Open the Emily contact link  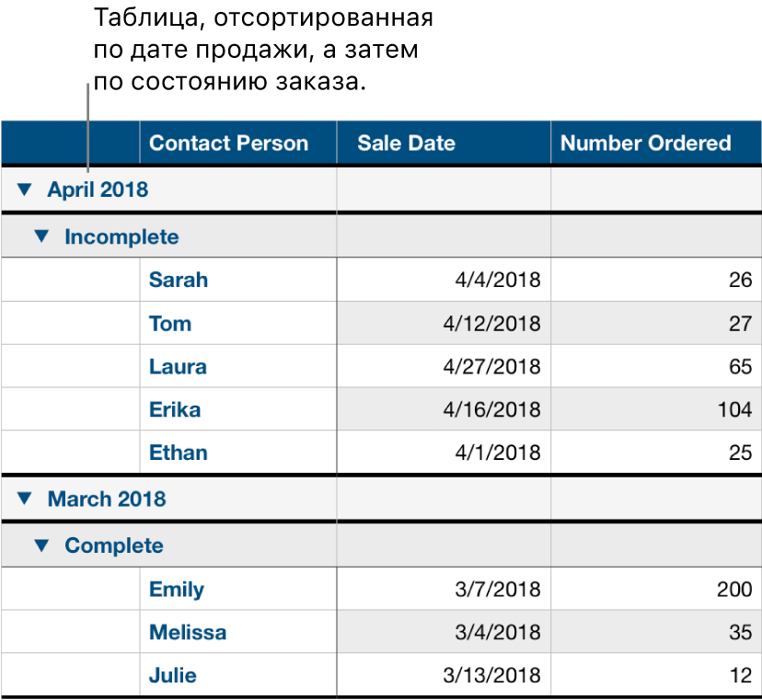176,589
